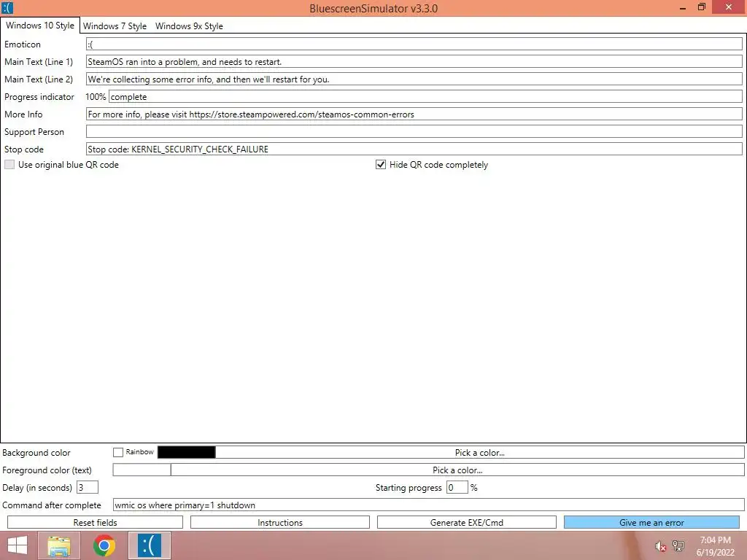
Task: Click the Main Text (Line 1) field
Action: (414, 61)
